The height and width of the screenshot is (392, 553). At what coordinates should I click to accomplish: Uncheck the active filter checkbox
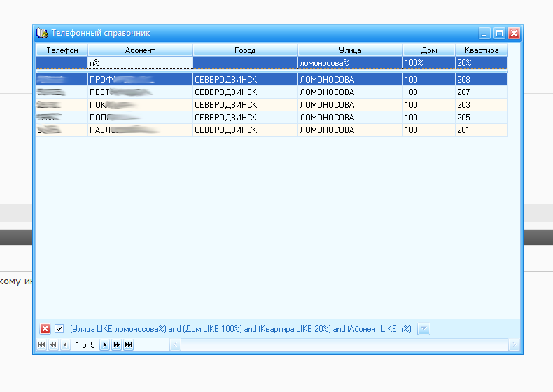coord(59,329)
